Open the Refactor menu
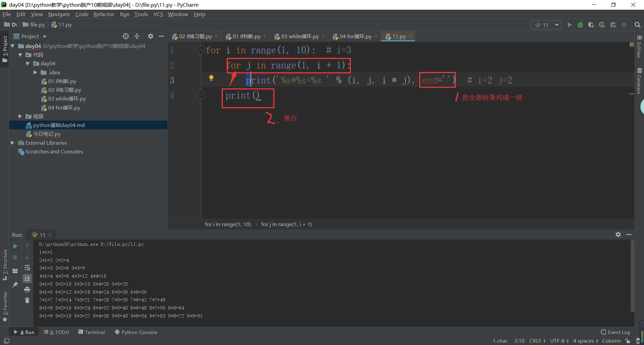 click(104, 14)
